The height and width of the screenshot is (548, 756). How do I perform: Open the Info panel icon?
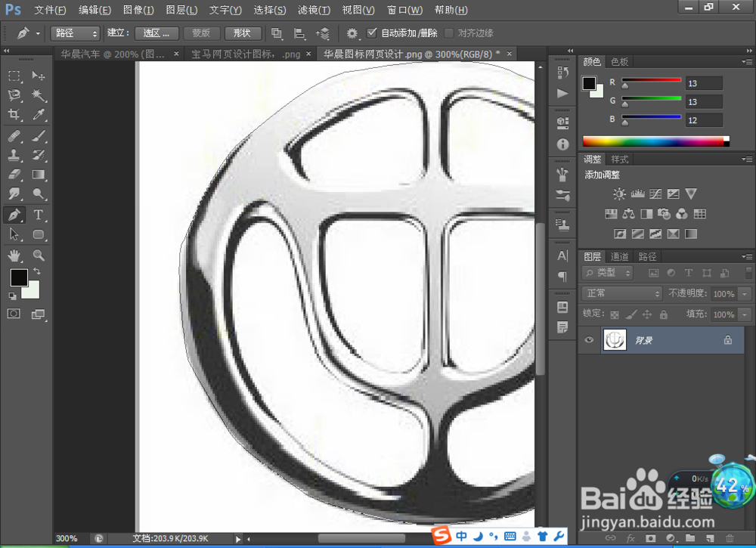tap(562, 144)
